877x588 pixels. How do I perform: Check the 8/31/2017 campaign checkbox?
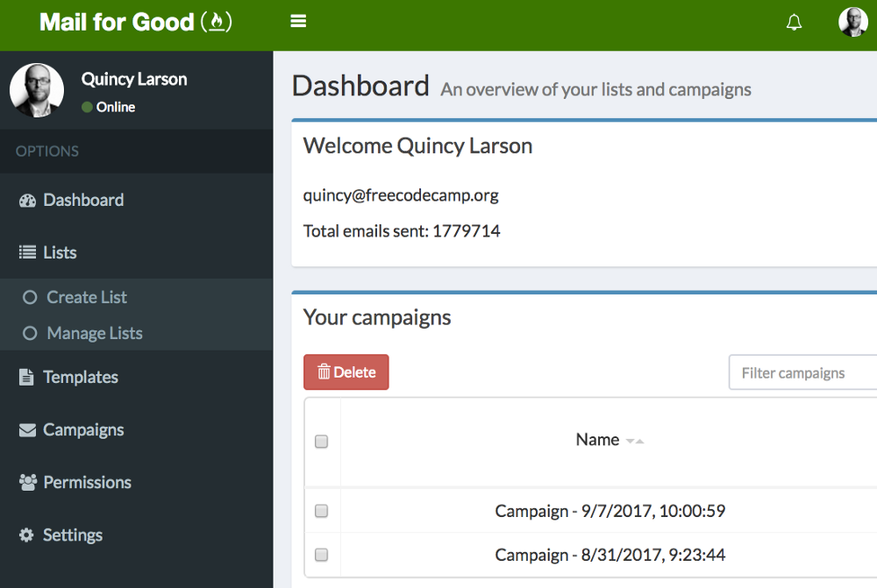(x=321, y=555)
